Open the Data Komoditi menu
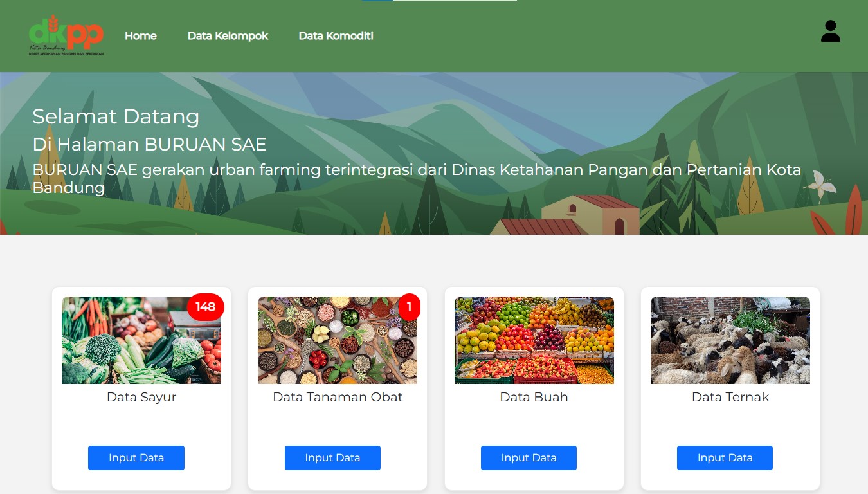The image size is (868, 494). 336,36
